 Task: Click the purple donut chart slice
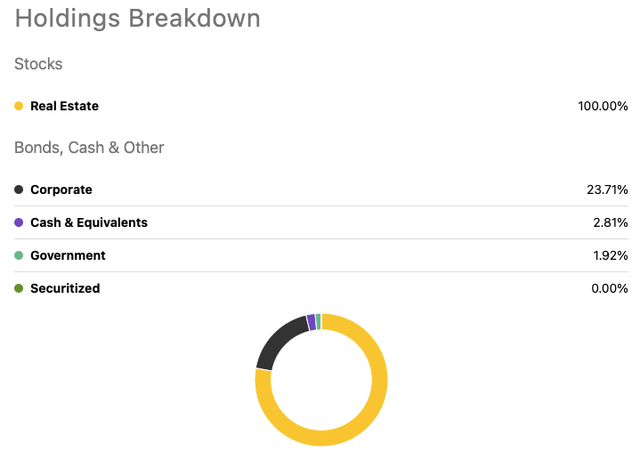pos(311,322)
